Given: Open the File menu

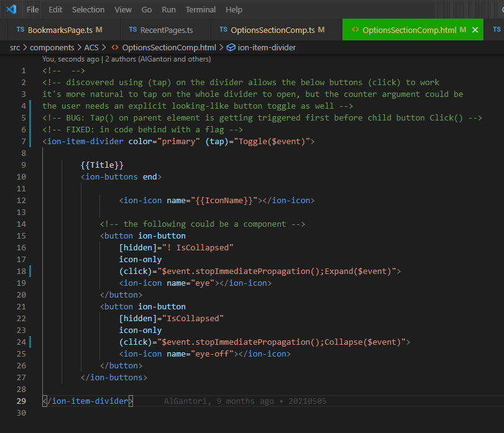Looking at the screenshot, I should [x=32, y=9].
